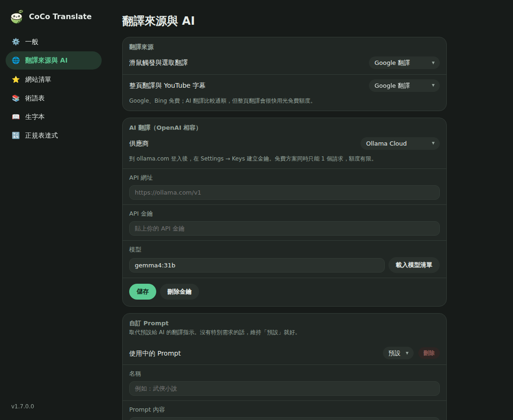Click the Prompt 內容 label
The height and width of the screenshot is (420, 513).
[147, 410]
